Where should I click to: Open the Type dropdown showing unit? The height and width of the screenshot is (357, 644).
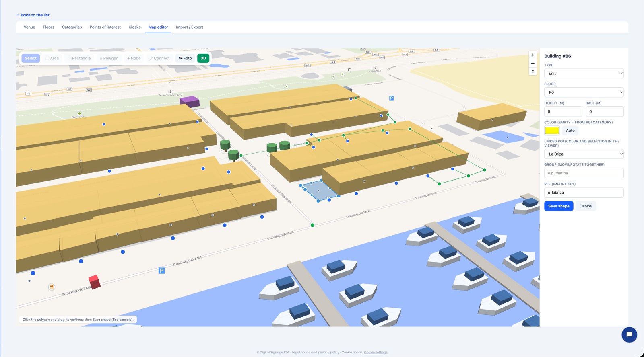pyautogui.click(x=584, y=73)
